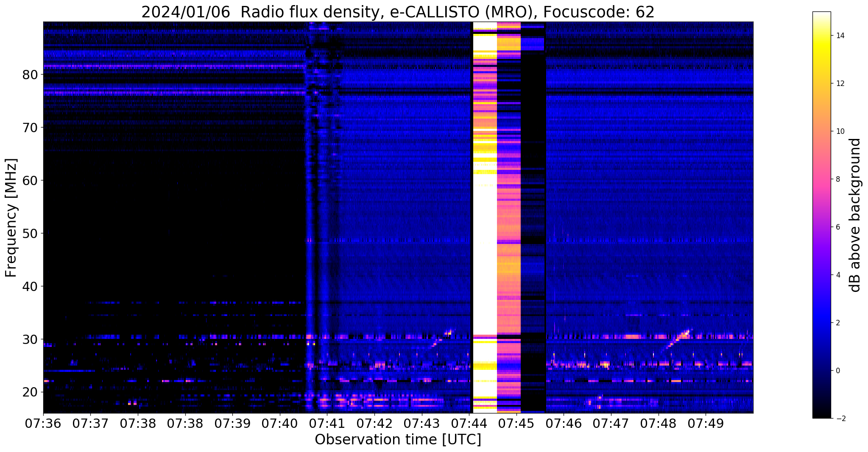Viewport: 868px width, 452px height.
Task: Click the 07:39 time tick label
Action: (x=232, y=423)
